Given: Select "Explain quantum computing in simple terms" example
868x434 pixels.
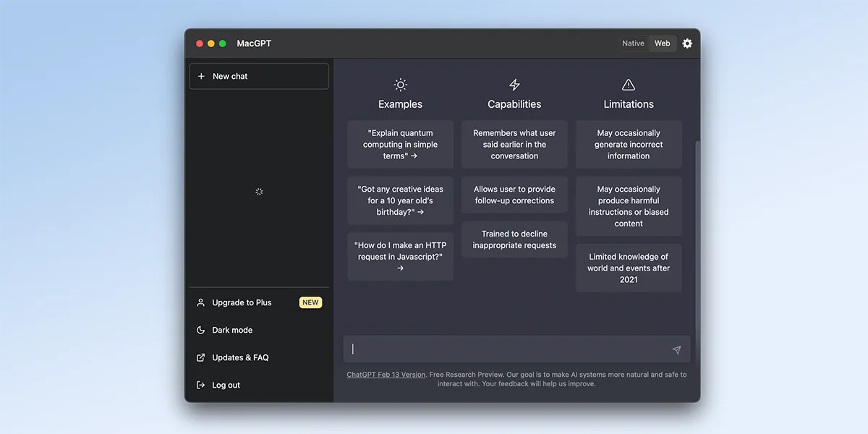Looking at the screenshot, I should 400,145.
